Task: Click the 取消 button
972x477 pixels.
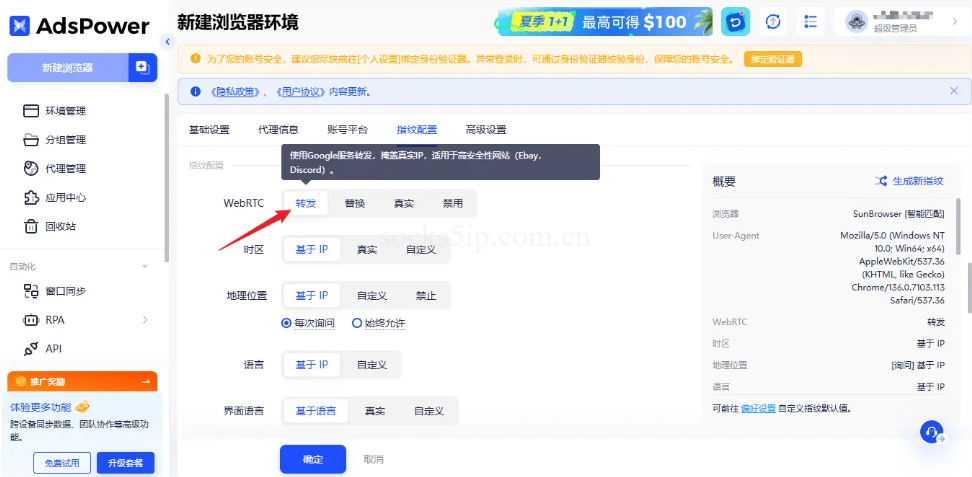Action: click(x=373, y=460)
